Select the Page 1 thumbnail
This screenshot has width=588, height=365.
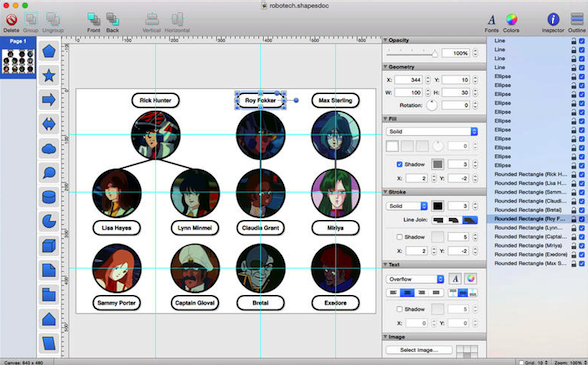[x=18, y=61]
